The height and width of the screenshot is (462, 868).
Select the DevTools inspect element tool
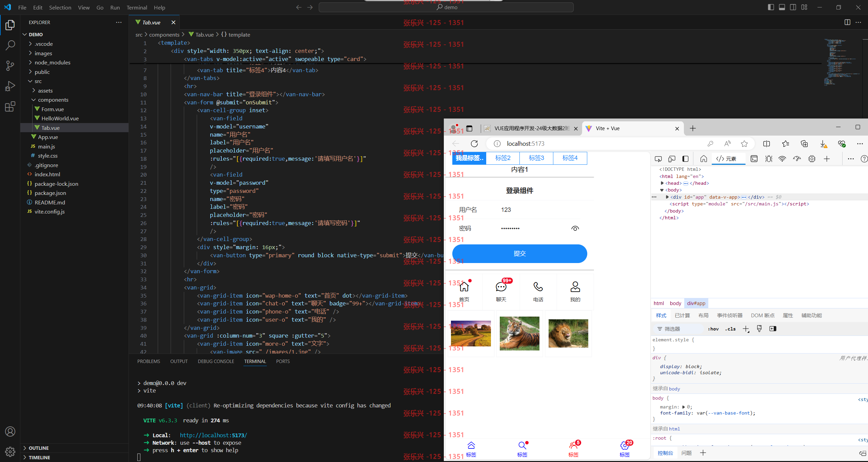[x=658, y=159]
